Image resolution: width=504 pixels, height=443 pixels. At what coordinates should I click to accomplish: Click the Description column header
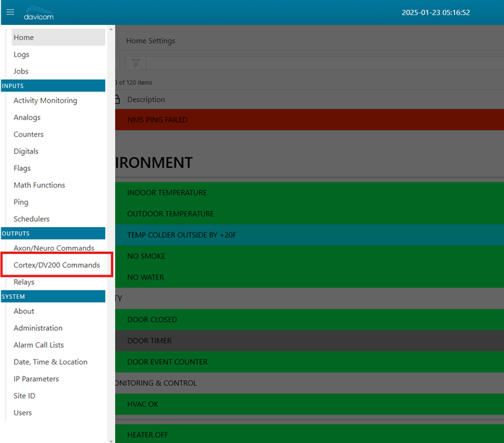[x=146, y=99]
